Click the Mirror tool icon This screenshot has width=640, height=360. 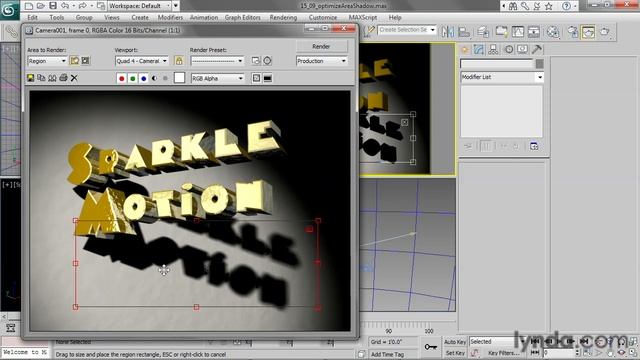(448, 31)
